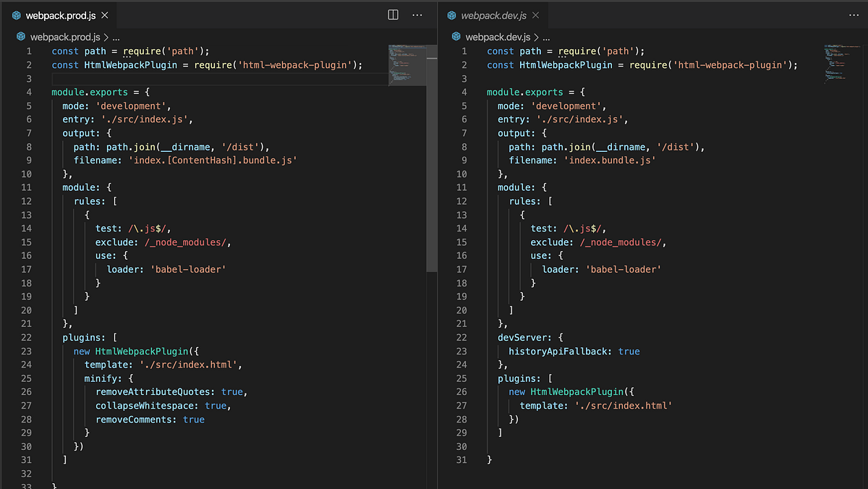Click the split editor icon

[x=393, y=14]
